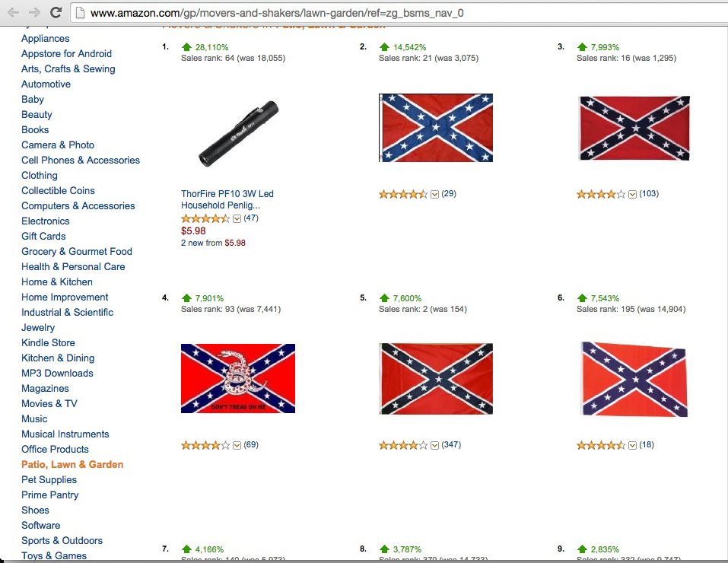Open the Patio, Lawn & Garden category

tap(72, 464)
